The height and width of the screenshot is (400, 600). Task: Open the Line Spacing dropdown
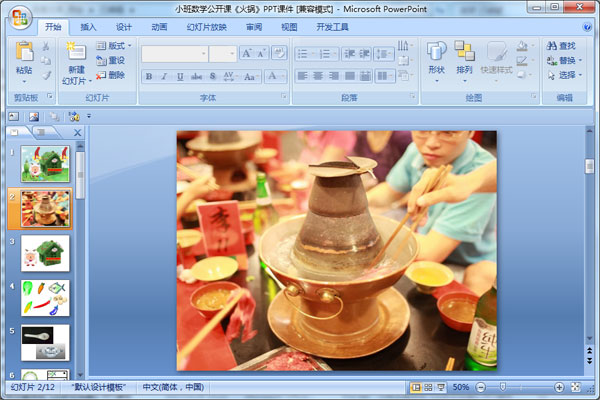pos(384,54)
